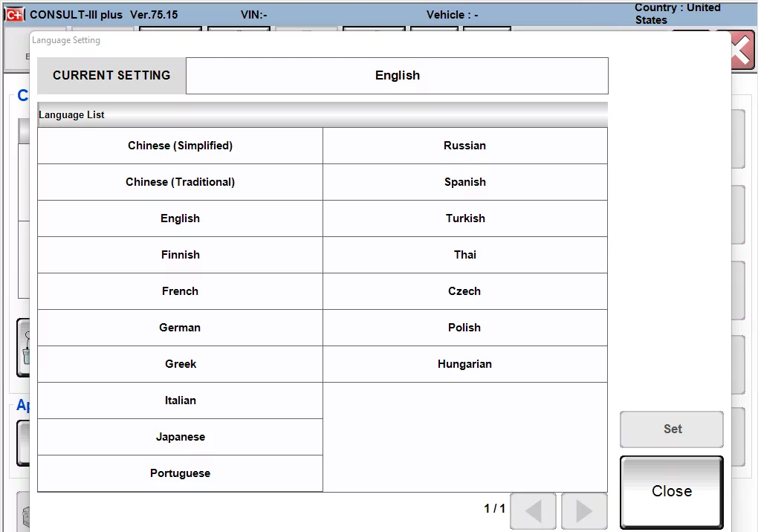The image size is (758, 532).
Task: Select Turkish language
Action: pyautogui.click(x=464, y=218)
